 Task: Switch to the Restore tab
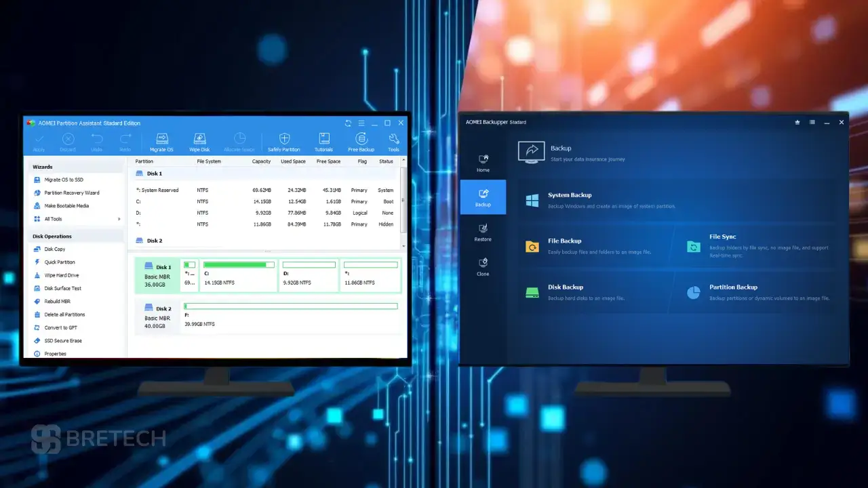point(482,231)
